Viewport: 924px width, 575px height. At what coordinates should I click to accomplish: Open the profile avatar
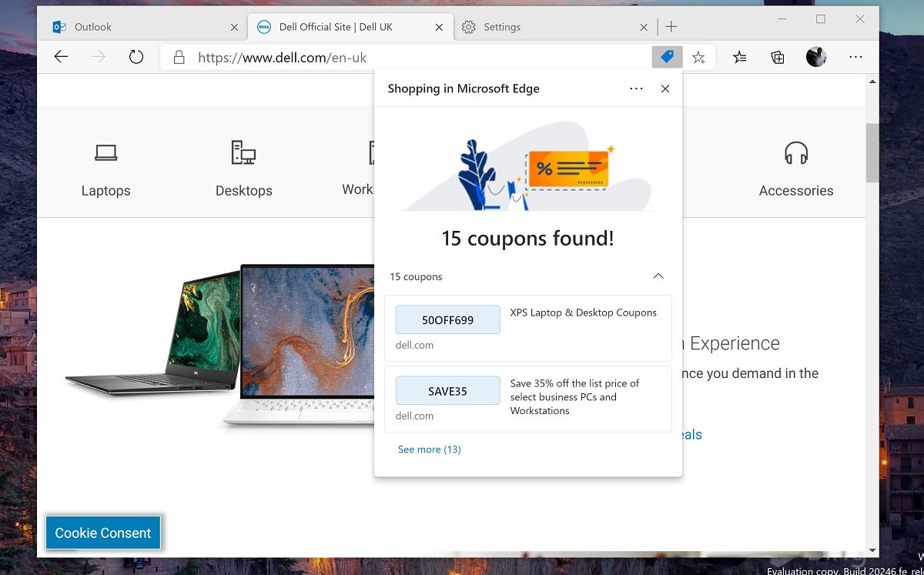(816, 57)
